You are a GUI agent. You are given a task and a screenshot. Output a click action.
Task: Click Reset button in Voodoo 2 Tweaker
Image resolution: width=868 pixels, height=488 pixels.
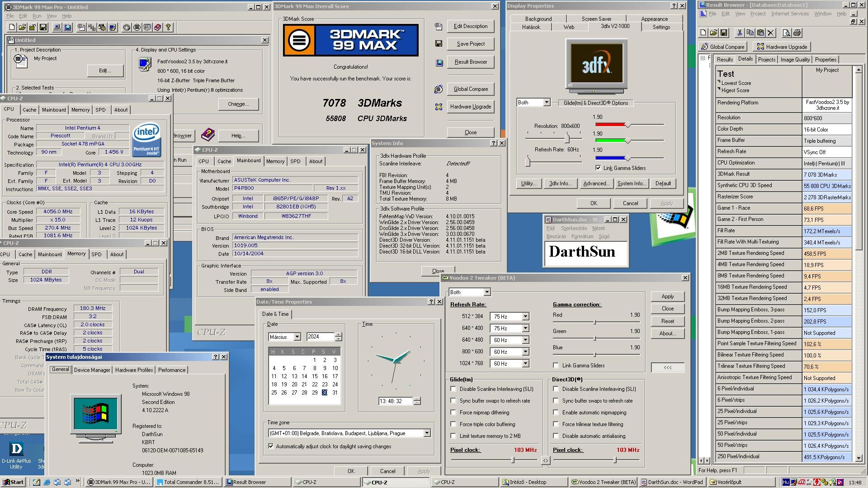pos(668,321)
